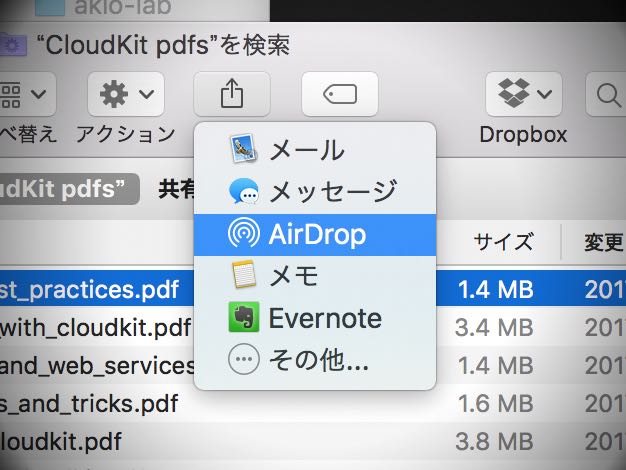Click the smart folder icon in title bar
626x470 pixels.
point(13,45)
